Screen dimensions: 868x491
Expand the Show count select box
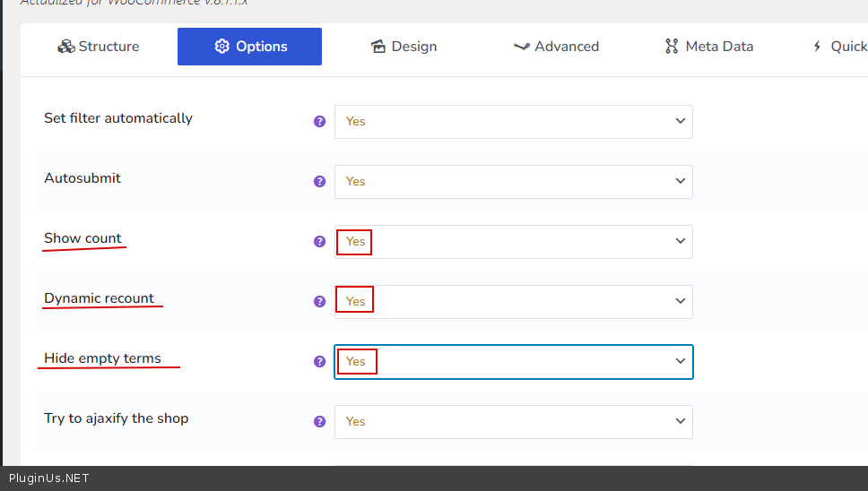(513, 241)
